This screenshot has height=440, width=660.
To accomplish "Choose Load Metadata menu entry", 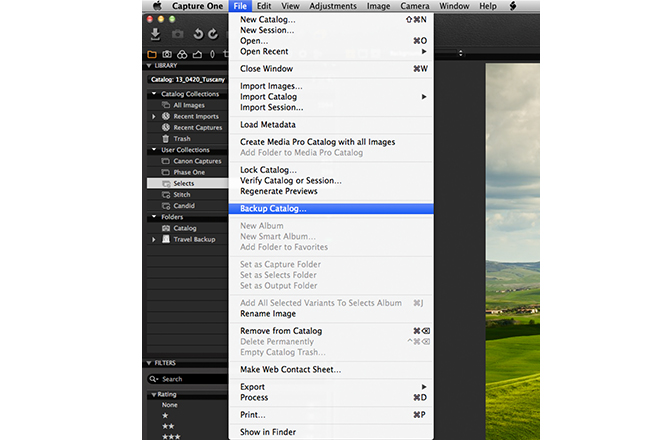I will pos(331,125).
